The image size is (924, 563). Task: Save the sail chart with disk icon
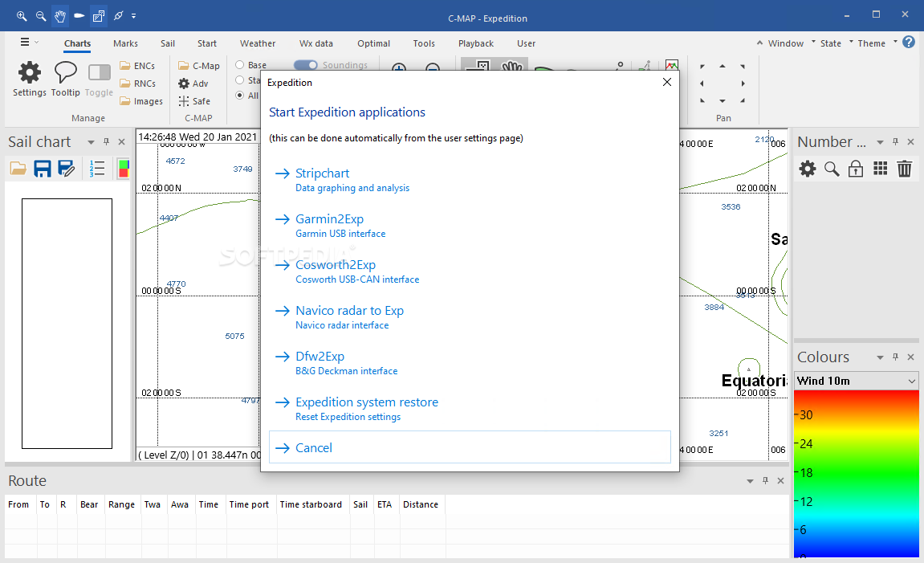tap(43, 169)
